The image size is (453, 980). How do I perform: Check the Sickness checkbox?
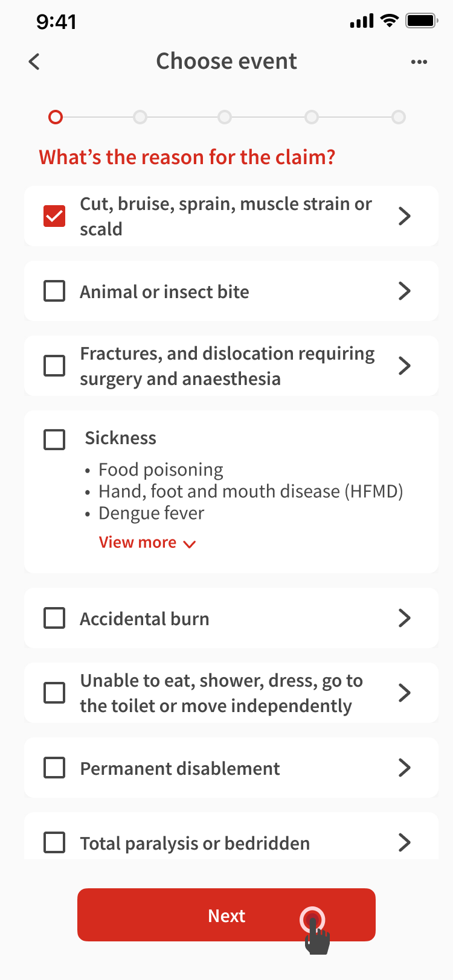tap(54, 439)
